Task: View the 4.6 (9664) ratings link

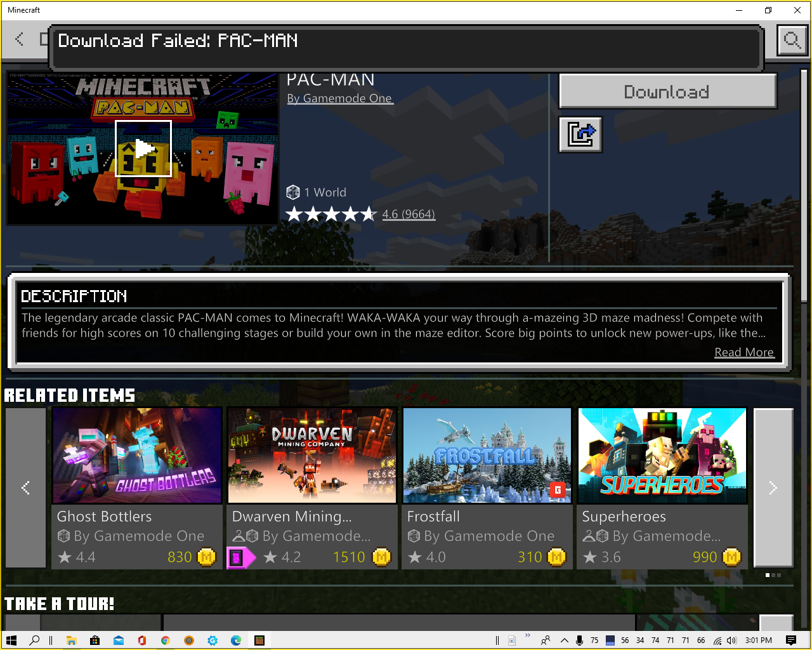Action: click(x=409, y=215)
